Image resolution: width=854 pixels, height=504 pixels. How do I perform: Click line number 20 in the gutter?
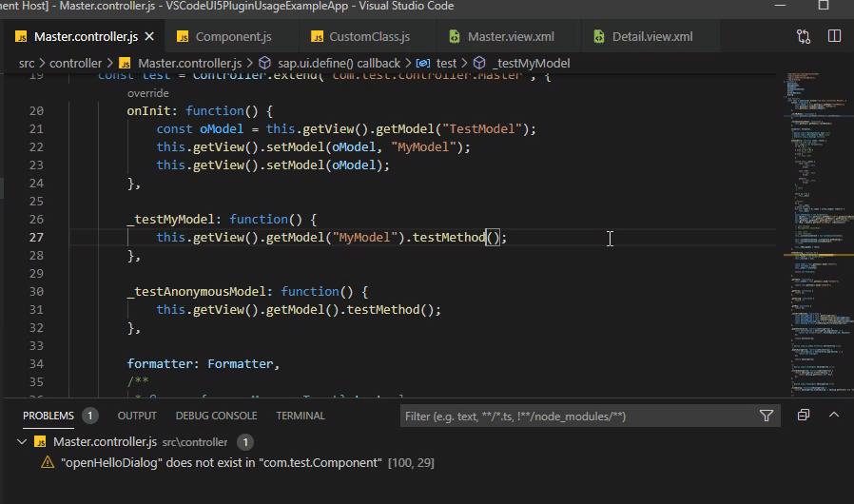tap(36, 111)
